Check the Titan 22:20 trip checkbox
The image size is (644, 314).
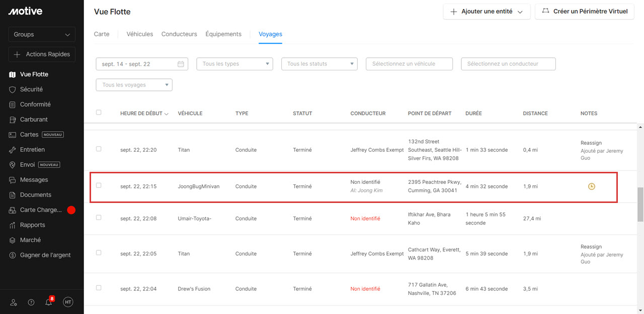99,149
